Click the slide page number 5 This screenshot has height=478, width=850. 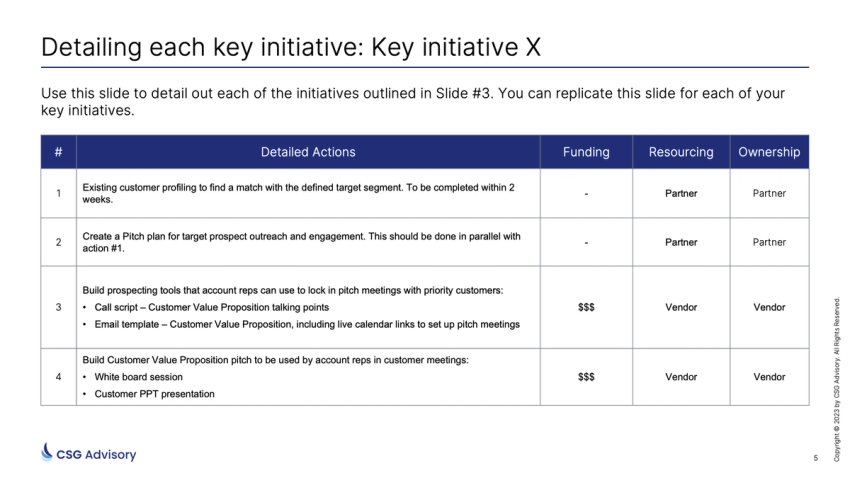tap(815, 458)
